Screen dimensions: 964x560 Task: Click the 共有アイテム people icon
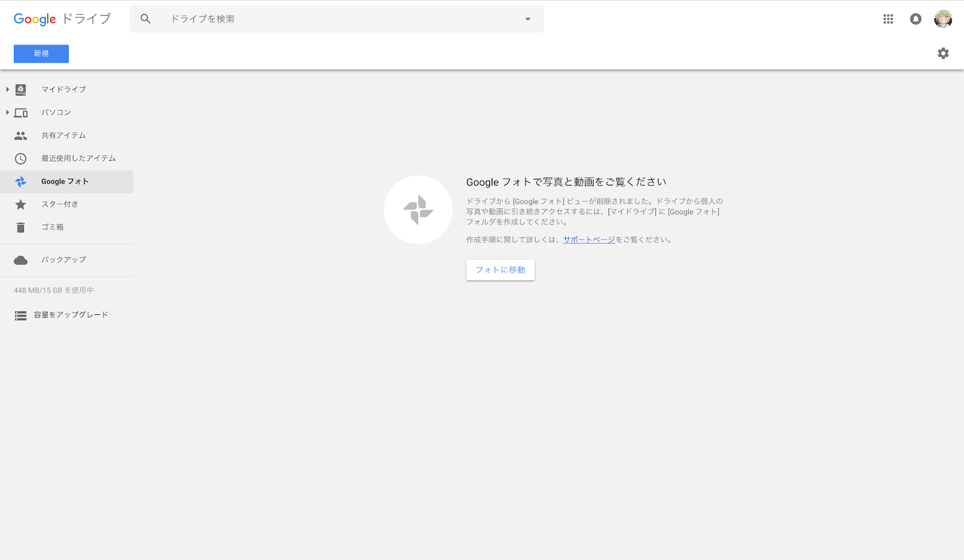click(x=20, y=135)
